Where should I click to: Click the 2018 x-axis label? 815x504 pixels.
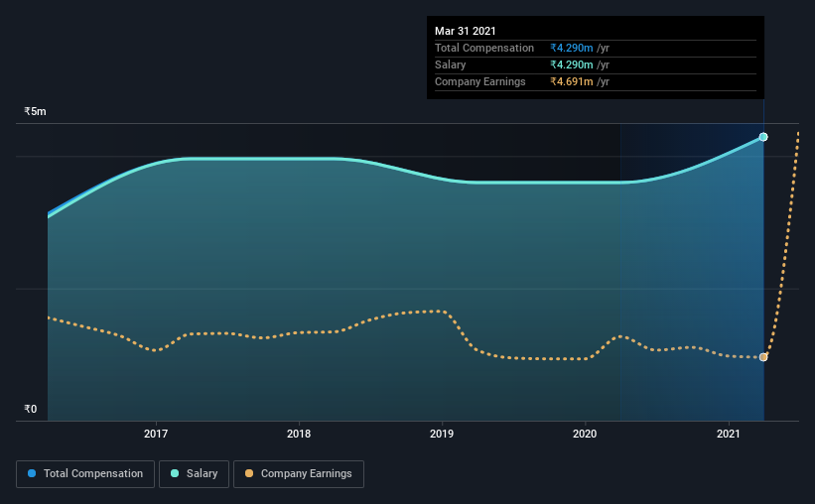click(x=299, y=434)
